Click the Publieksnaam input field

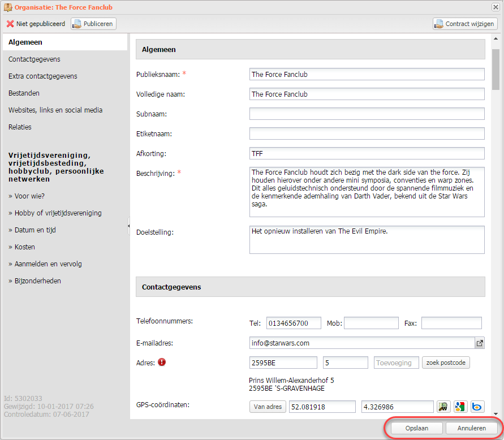367,74
